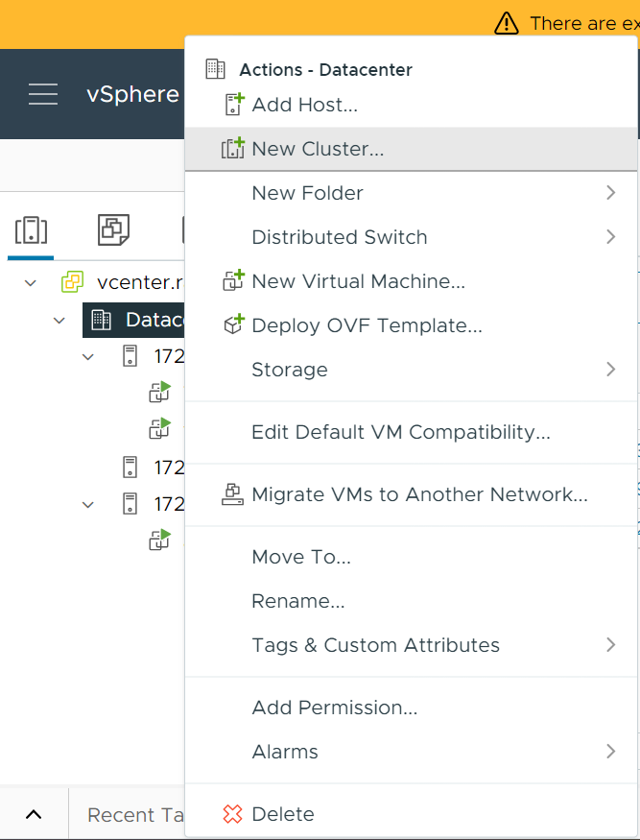Expand the Recent Tasks panel chevron
The width and height of the screenshot is (640, 840).
click(34, 815)
